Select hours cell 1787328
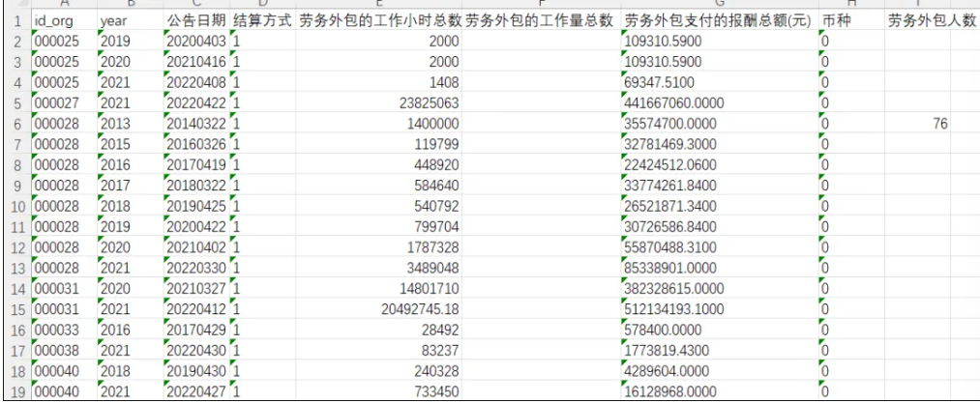This screenshot has height=403, width=980. click(379, 247)
